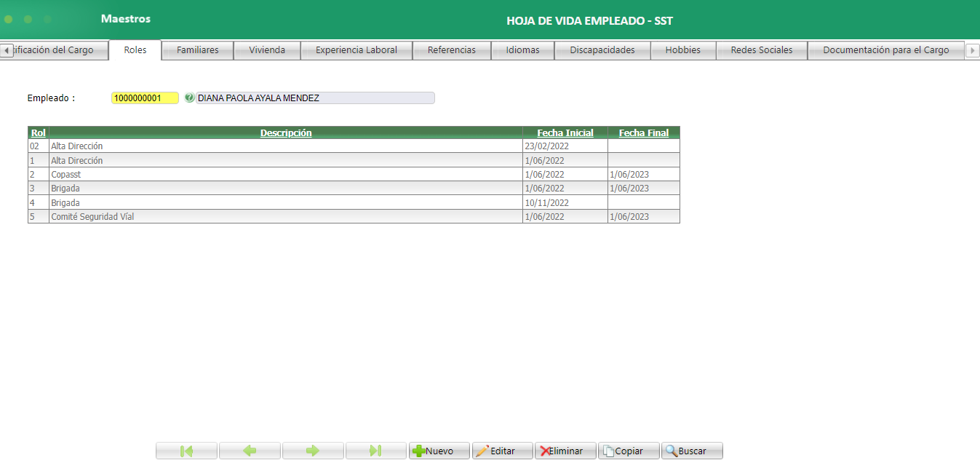Switch to the Familiares tab

coord(196,50)
